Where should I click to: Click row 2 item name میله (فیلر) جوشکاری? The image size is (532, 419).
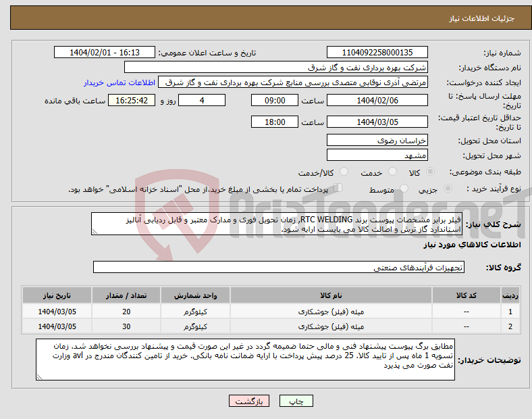pos(331,326)
